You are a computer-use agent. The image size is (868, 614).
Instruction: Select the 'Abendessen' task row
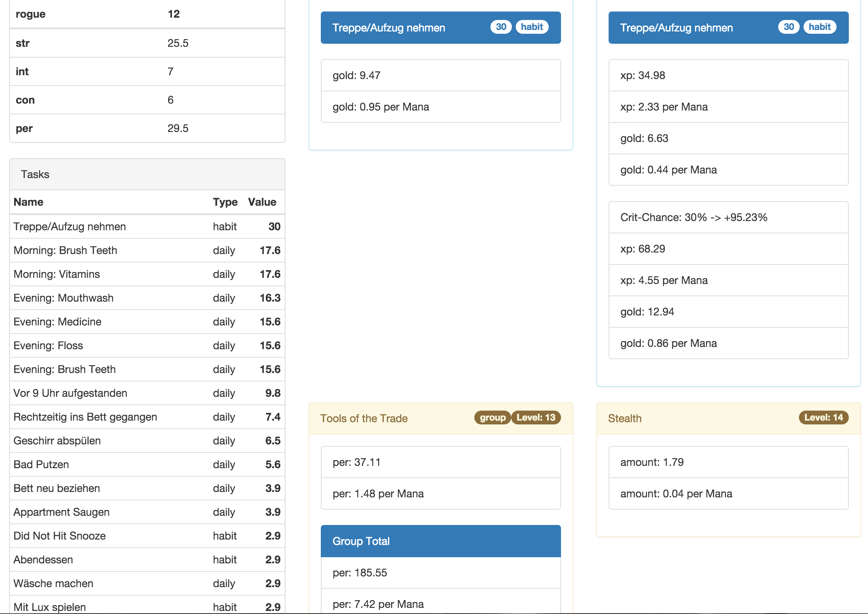point(147,560)
